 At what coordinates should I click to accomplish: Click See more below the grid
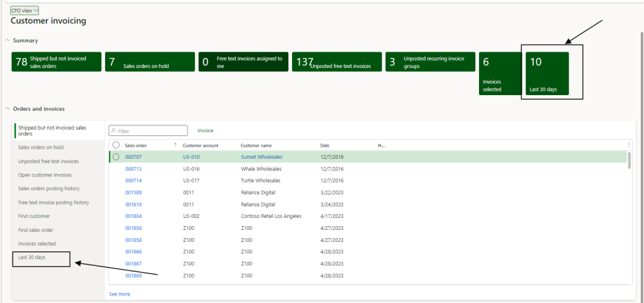point(120,294)
